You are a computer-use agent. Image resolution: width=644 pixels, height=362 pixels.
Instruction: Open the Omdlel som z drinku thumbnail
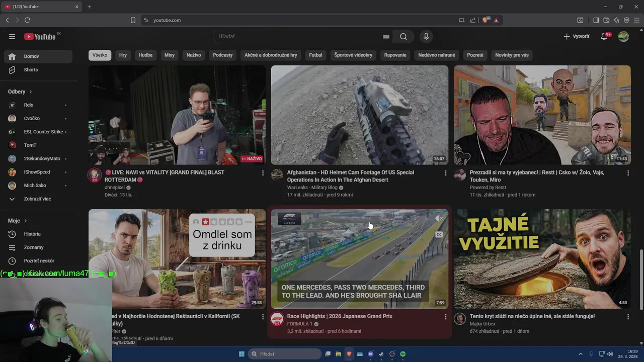pyautogui.click(x=177, y=259)
